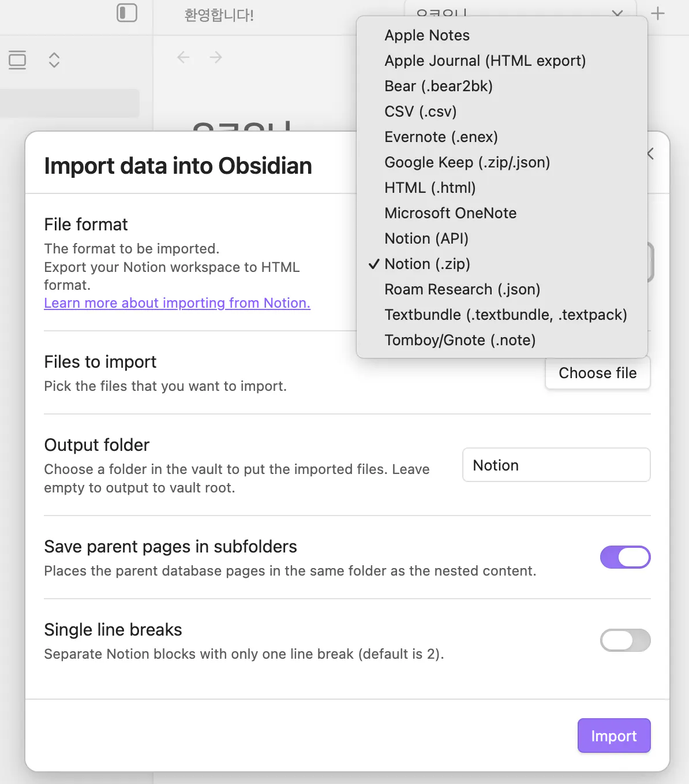The image size is (689, 784).
Task: Enable Single line breaks toggle
Action: click(x=625, y=640)
